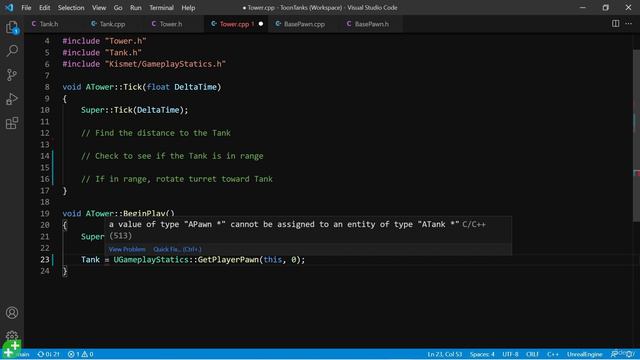640x360 pixels.
Task: Minimize the VS Code window
Action: click(582, 8)
